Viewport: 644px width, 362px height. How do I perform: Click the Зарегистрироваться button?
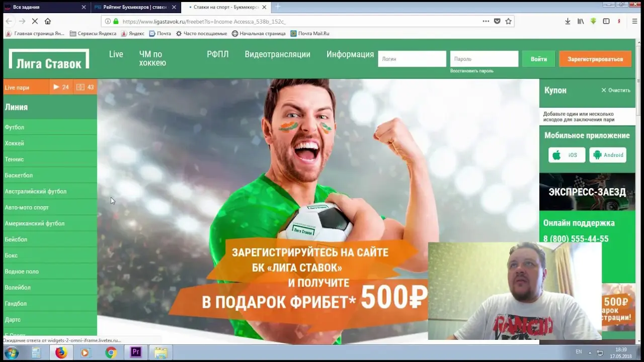click(595, 59)
